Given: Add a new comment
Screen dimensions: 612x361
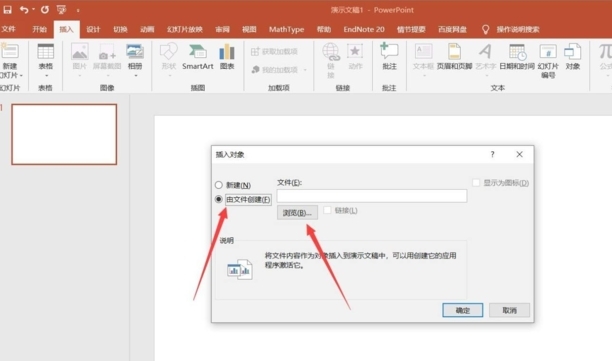Looking at the screenshot, I should (389, 57).
